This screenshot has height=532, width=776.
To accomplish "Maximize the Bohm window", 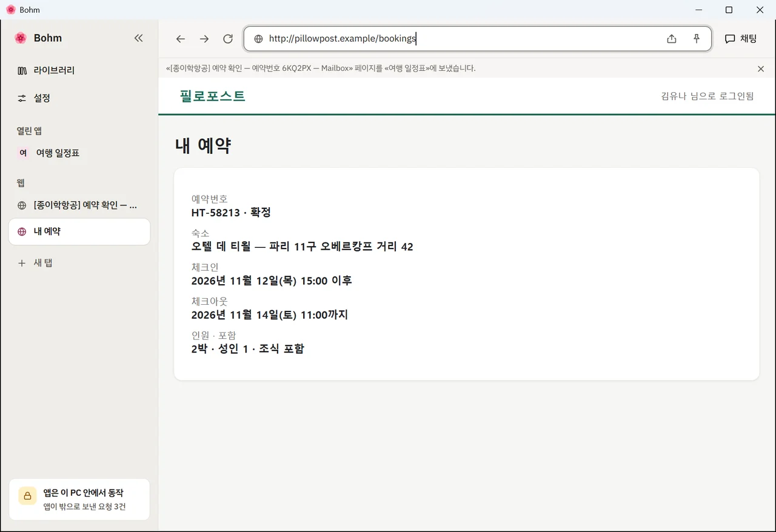I will click(729, 10).
